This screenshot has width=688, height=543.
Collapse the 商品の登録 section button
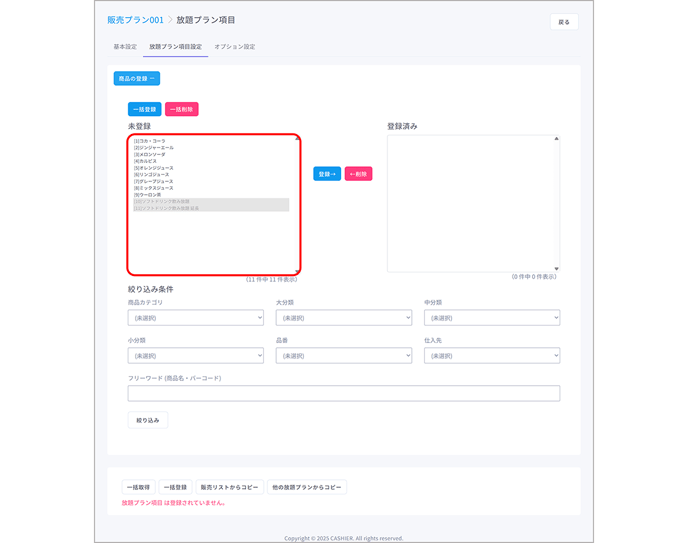coord(137,79)
